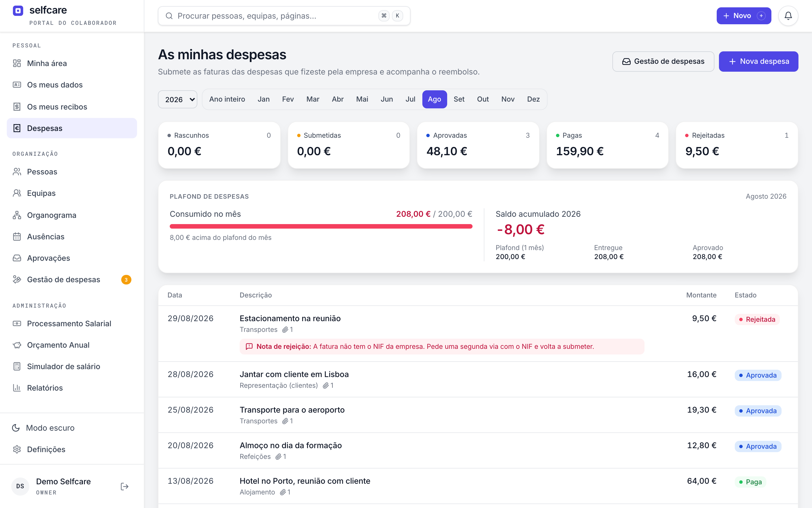Click the Orçamento Anual piggy bank icon
812x508 pixels.
click(17, 345)
